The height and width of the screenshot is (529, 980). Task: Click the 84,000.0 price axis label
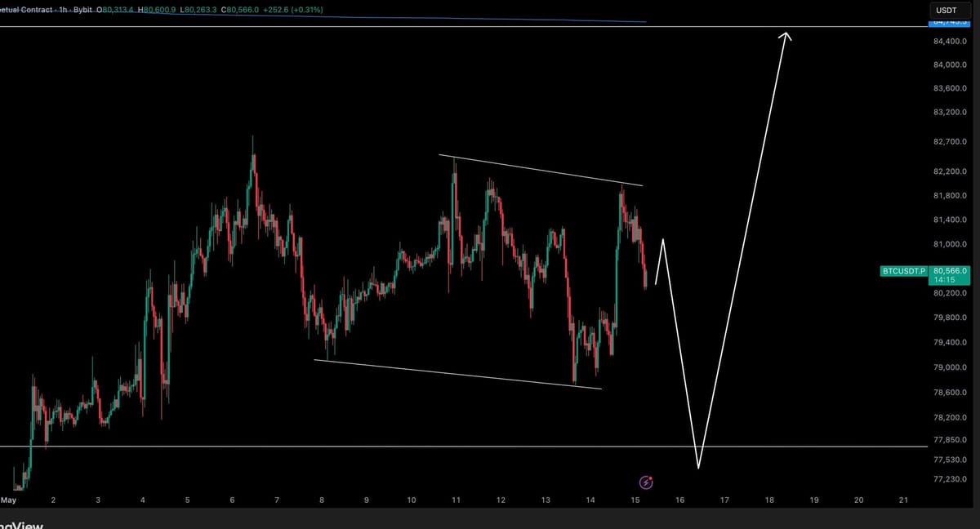[x=950, y=64]
